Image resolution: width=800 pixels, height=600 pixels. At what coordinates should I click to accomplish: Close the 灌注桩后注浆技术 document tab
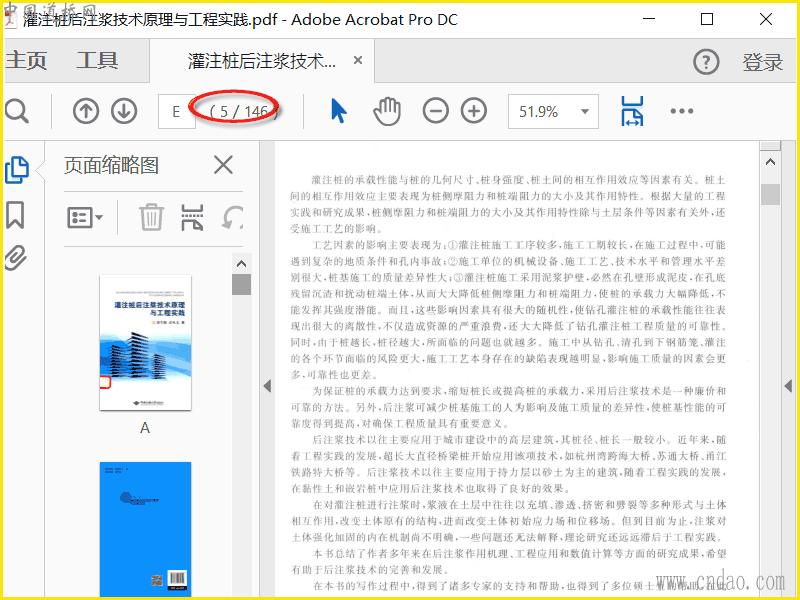(358, 61)
